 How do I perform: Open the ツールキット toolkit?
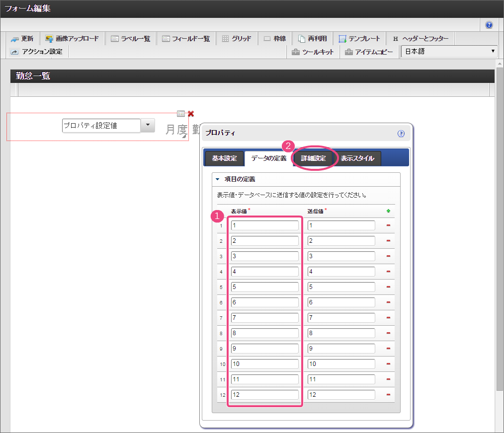[313, 52]
